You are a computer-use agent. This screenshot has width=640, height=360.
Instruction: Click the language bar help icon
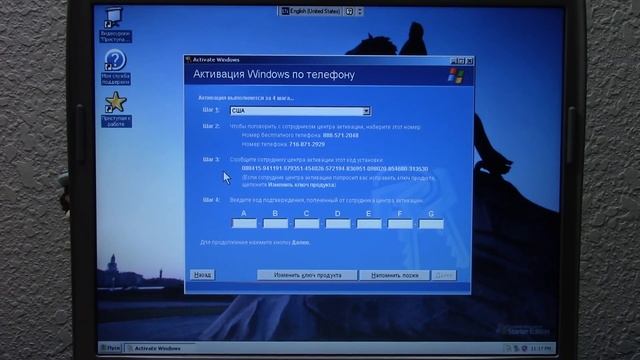pos(349,11)
